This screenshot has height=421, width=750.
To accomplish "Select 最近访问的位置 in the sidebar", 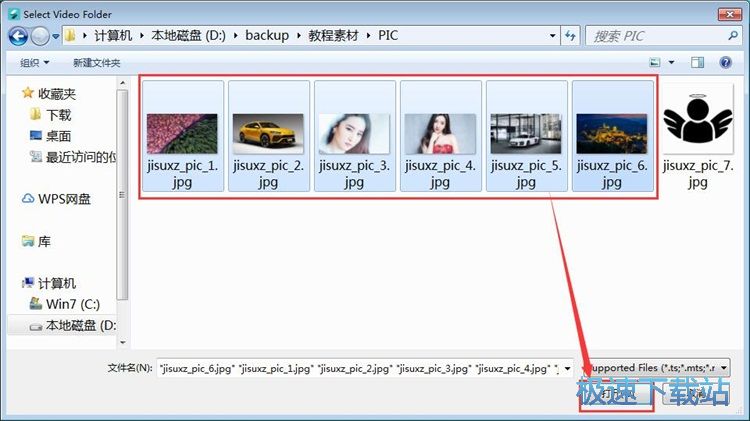I will coord(81,157).
